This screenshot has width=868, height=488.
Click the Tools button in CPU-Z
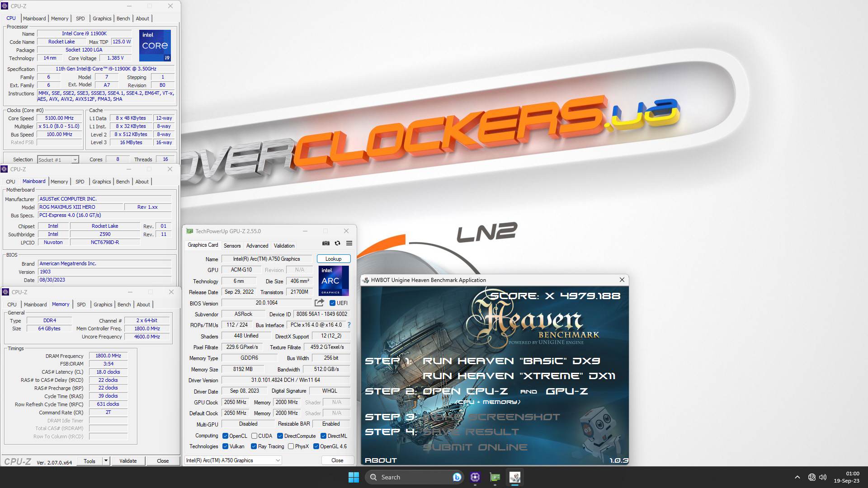pos(90,461)
